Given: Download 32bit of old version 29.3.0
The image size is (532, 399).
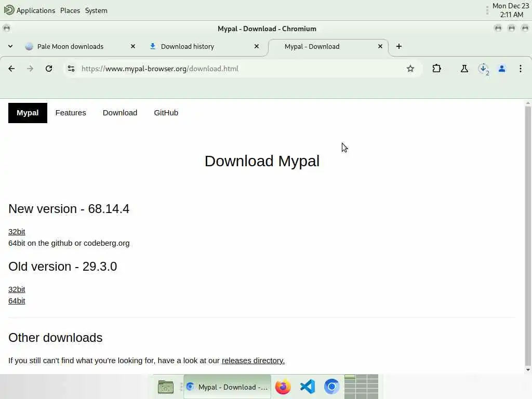Looking at the screenshot, I should click(x=17, y=289).
